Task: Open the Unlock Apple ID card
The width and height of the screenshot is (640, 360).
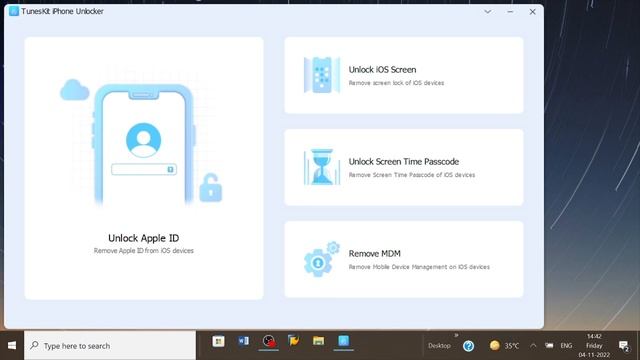Action: pos(144,168)
